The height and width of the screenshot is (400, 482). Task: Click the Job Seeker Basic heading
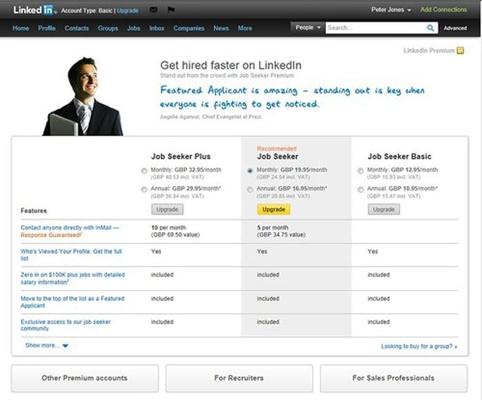(399, 156)
